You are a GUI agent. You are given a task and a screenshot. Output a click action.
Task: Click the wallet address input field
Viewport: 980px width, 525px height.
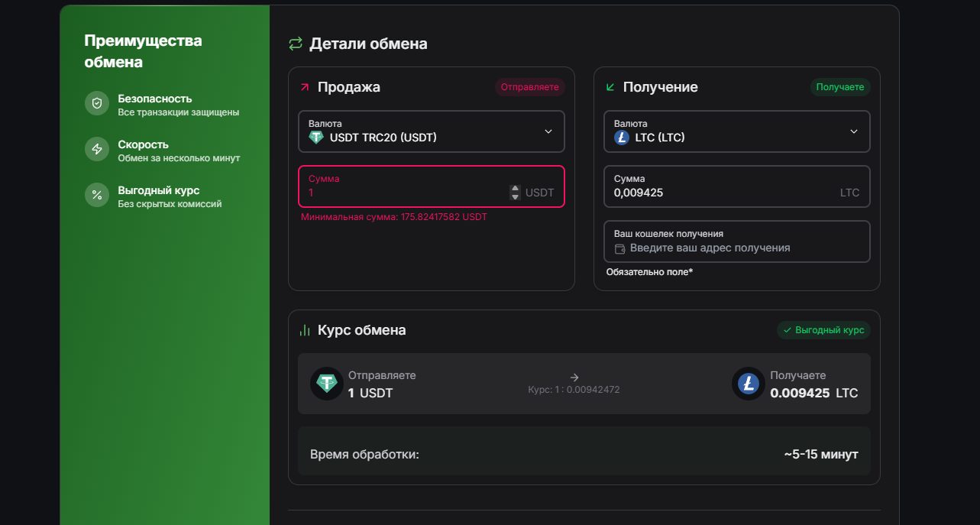pos(736,248)
